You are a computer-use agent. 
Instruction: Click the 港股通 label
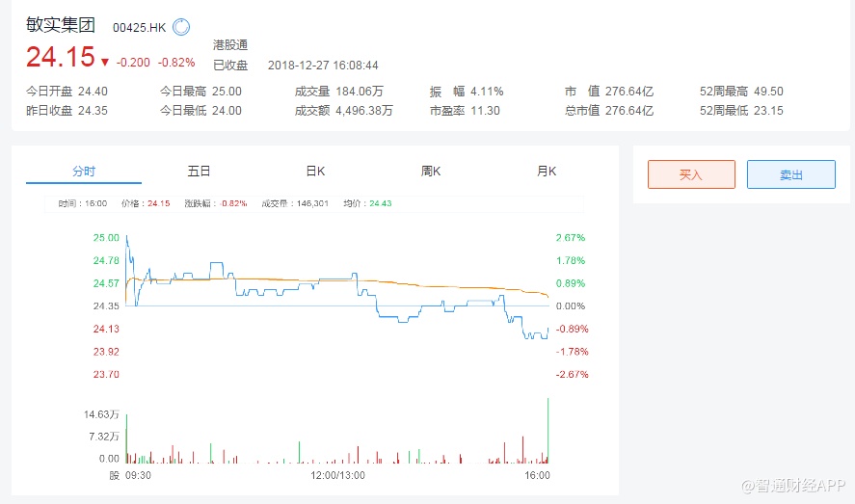coord(230,45)
